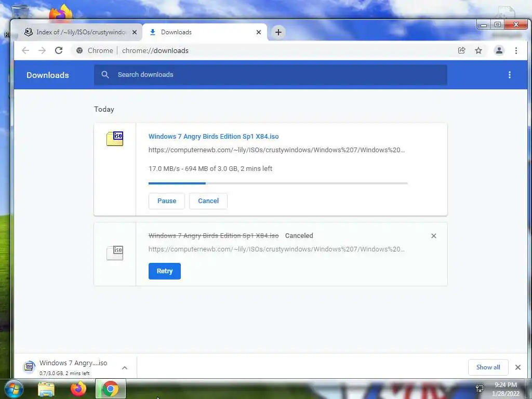Click the Chrome site info chip in address bar

[x=95, y=50]
